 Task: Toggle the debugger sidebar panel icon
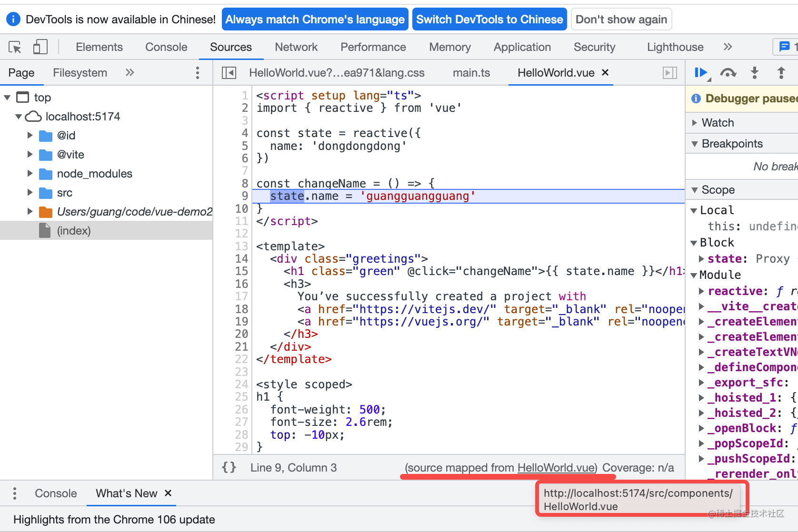(x=670, y=73)
